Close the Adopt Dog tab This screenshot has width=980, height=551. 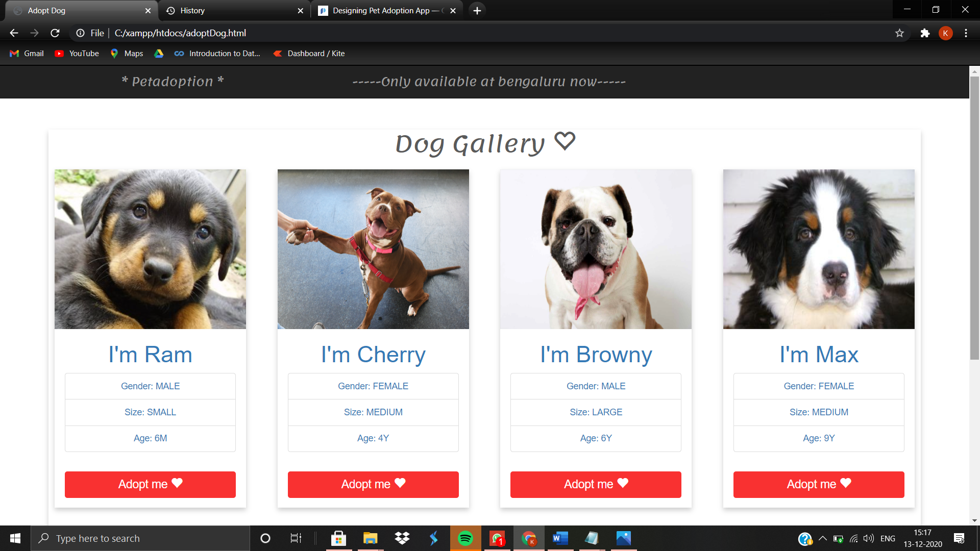[x=148, y=11]
